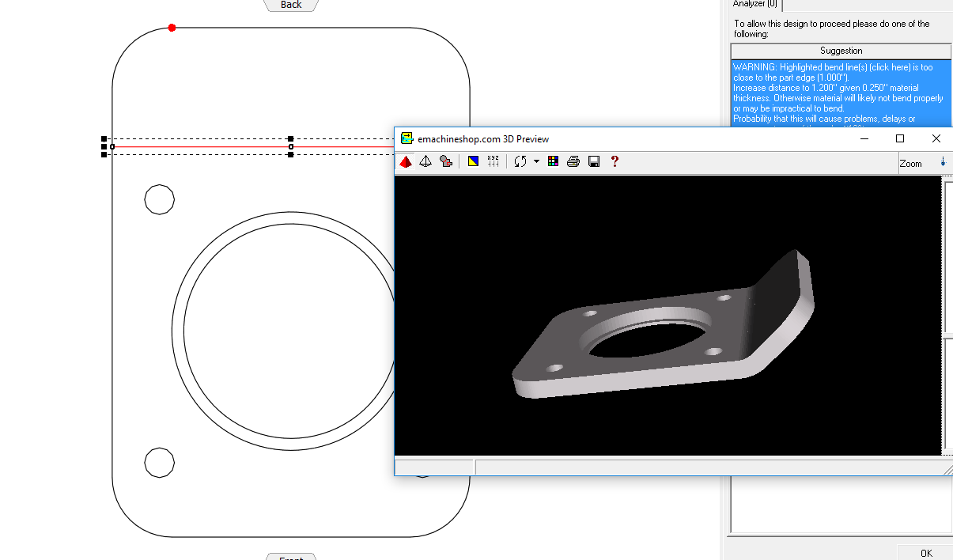Save the 3D preview image

click(594, 161)
